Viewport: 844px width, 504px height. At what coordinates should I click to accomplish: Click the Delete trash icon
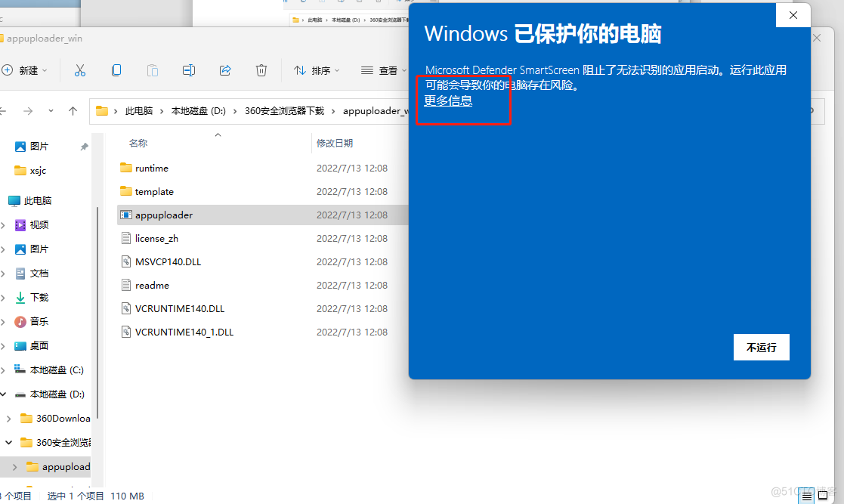tap(261, 70)
